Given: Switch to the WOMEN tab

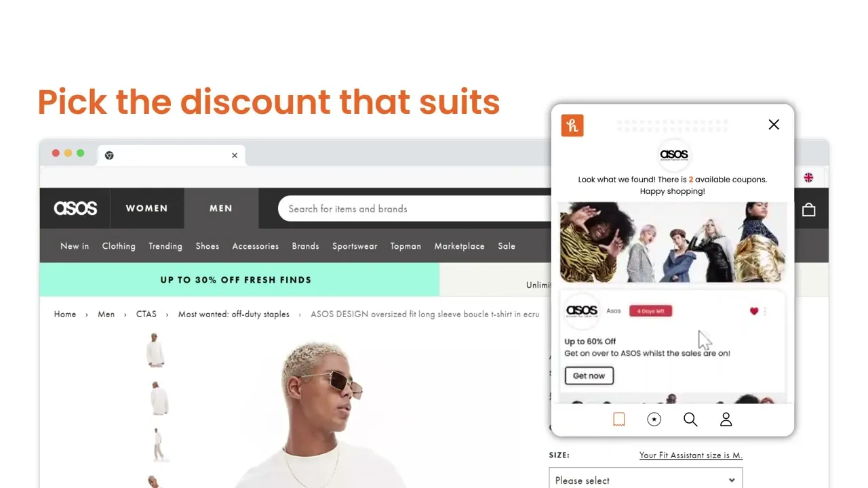Looking at the screenshot, I should click(146, 208).
